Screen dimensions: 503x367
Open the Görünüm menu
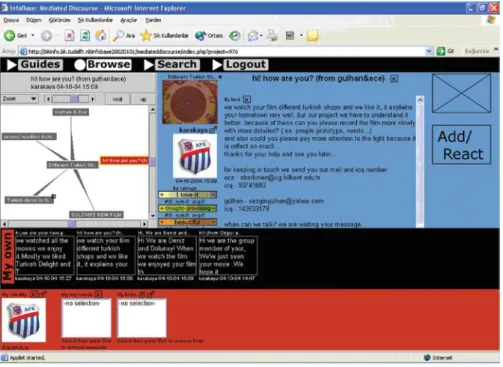click(59, 20)
